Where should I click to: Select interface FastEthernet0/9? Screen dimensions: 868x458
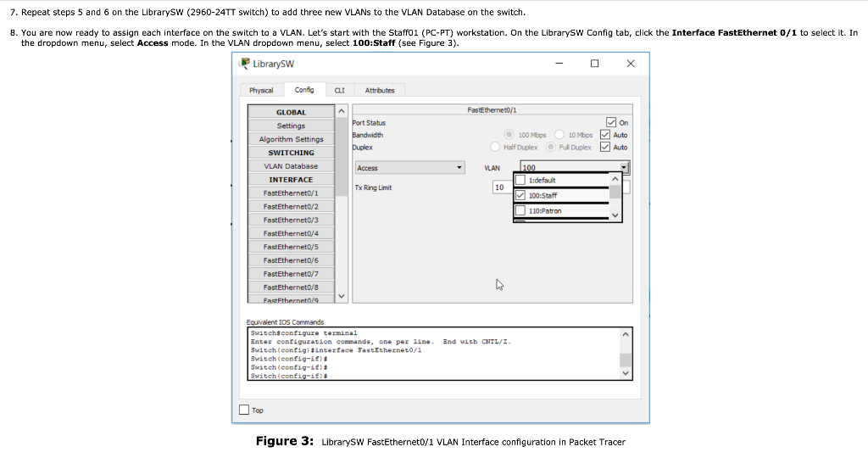click(292, 299)
